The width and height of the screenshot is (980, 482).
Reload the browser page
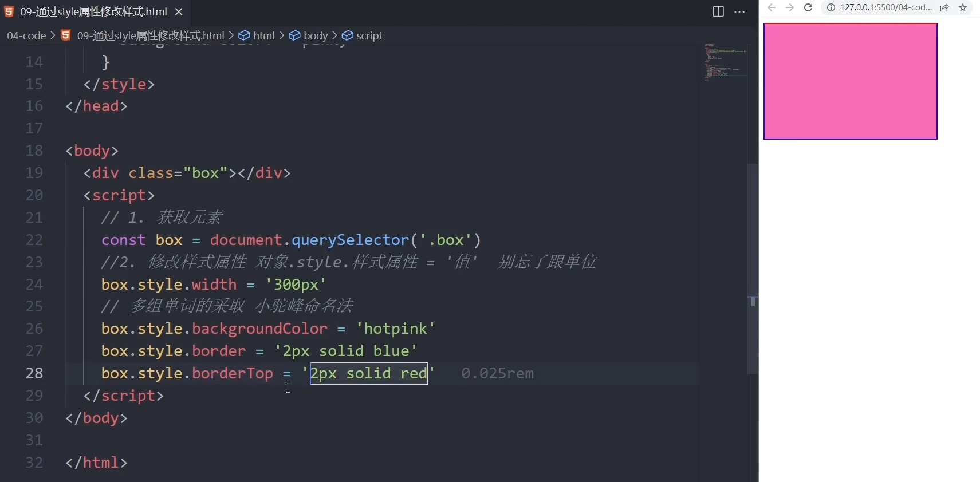coord(808,7)
